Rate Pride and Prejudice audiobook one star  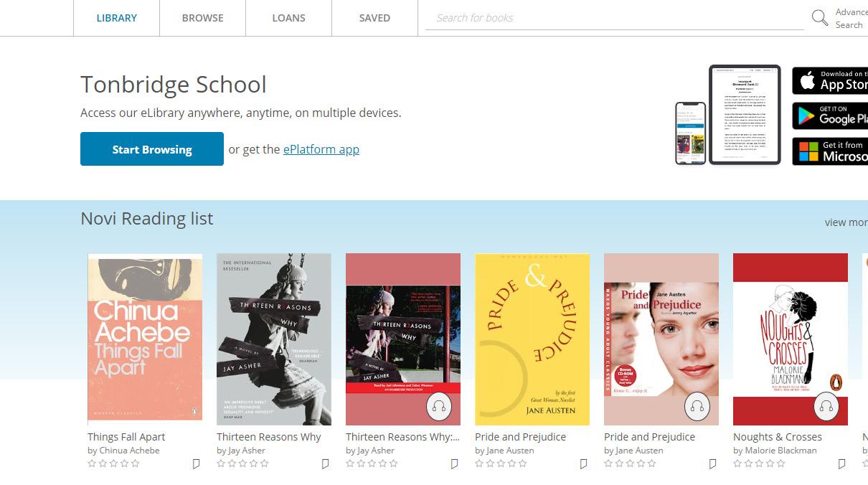(x=608, y=463)
